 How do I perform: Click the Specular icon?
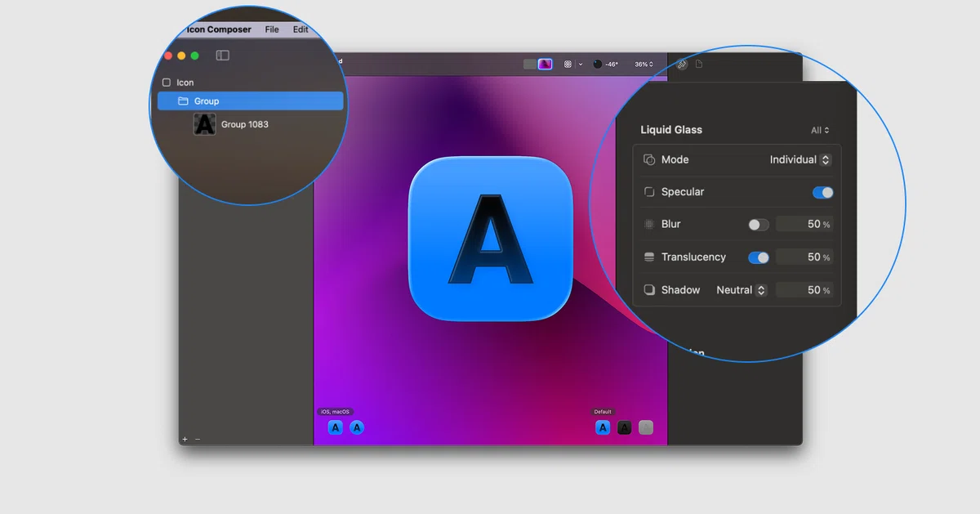coord(649,192)
